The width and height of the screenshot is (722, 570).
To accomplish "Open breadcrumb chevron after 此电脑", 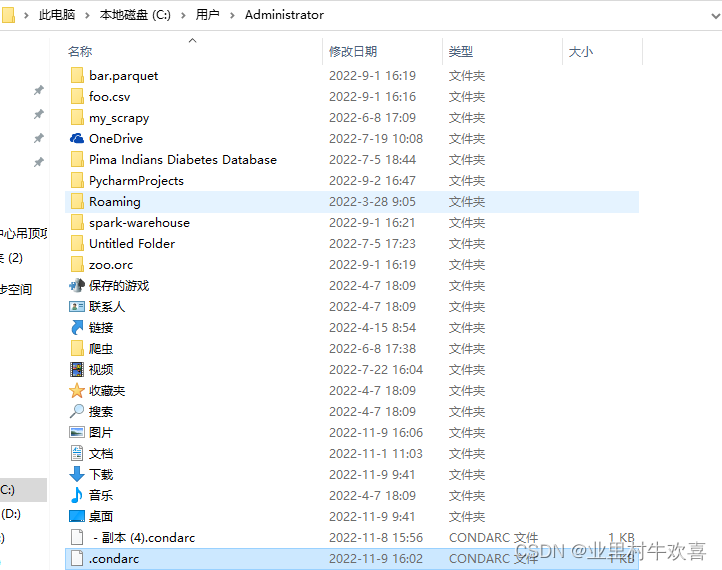I will [x=88, y=15].
